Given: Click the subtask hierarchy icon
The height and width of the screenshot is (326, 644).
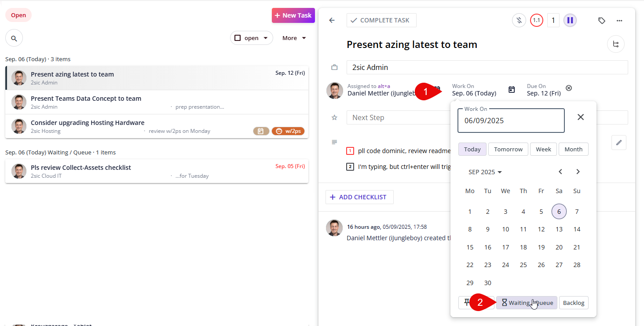Looking at the screenshot, I should click(x=615, y=44).
